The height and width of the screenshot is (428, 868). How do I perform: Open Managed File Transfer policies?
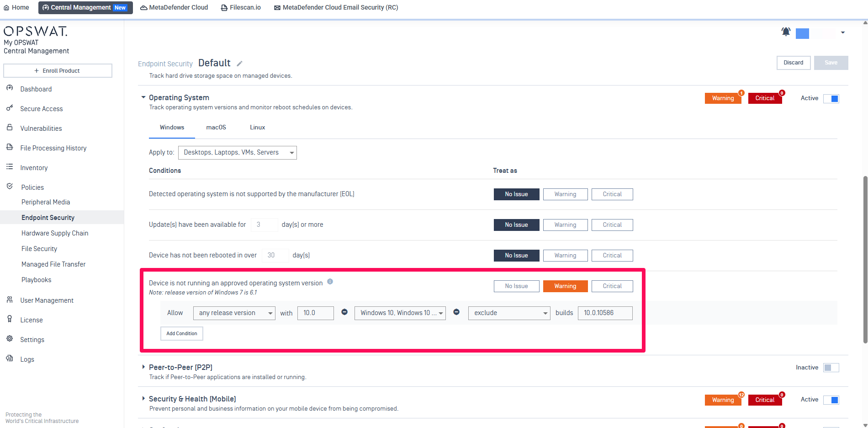tap(53, 264)
